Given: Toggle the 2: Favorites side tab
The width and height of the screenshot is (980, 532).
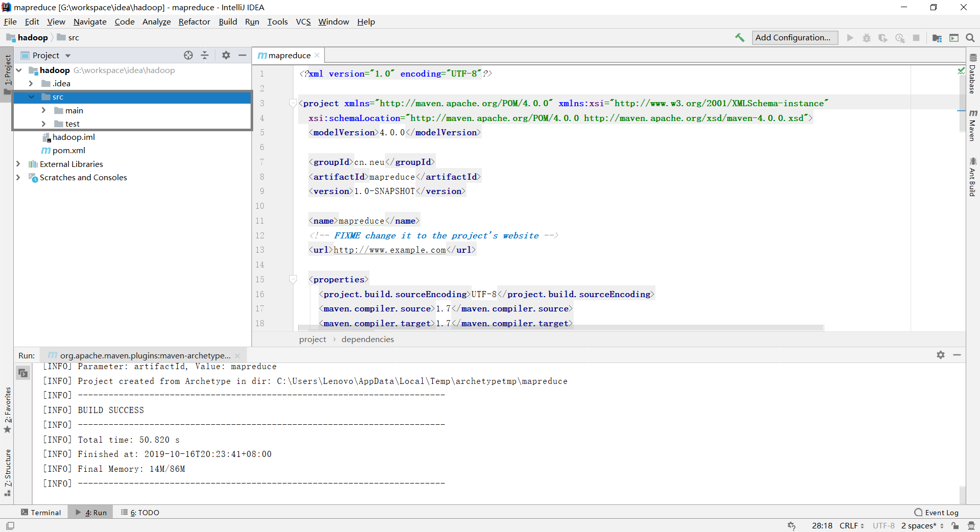Looking at the screenshot, I should pos(7,410).
